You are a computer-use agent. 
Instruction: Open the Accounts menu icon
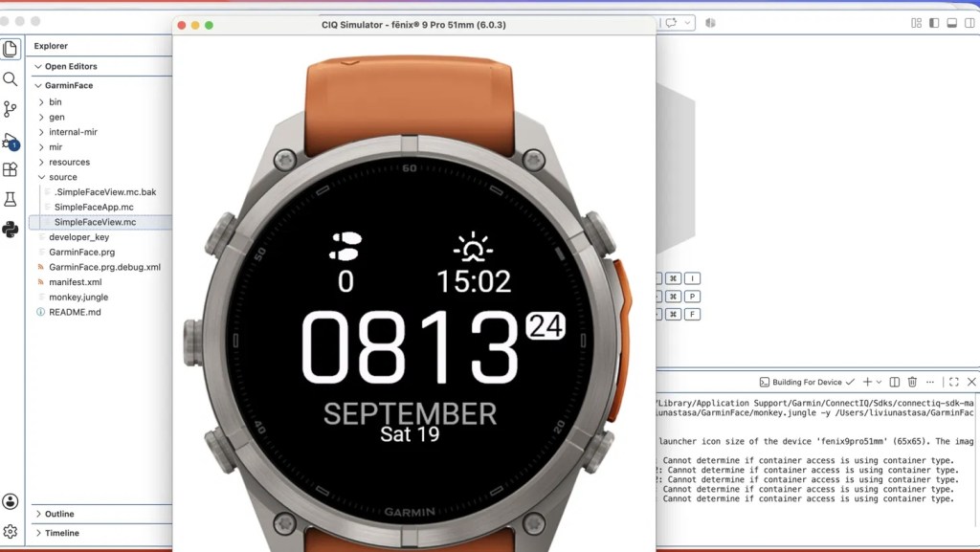tap(10, 501)
